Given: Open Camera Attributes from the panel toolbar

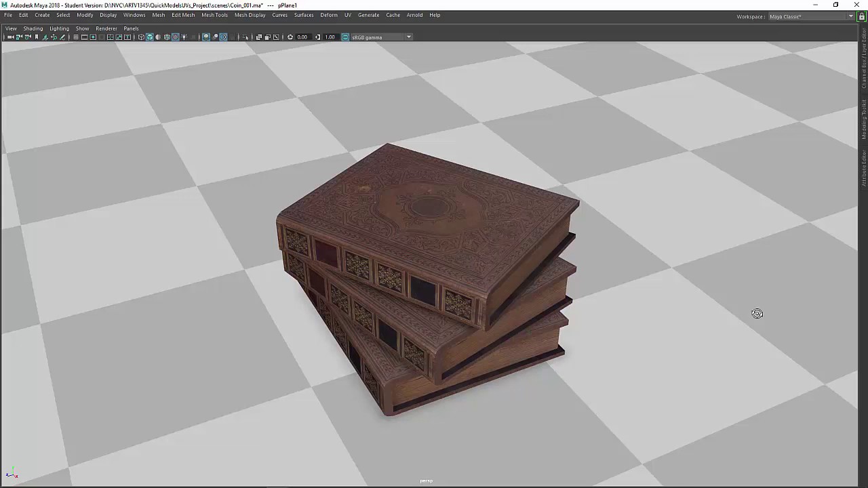Looking at the screenshot, I should tap(28, 37).
